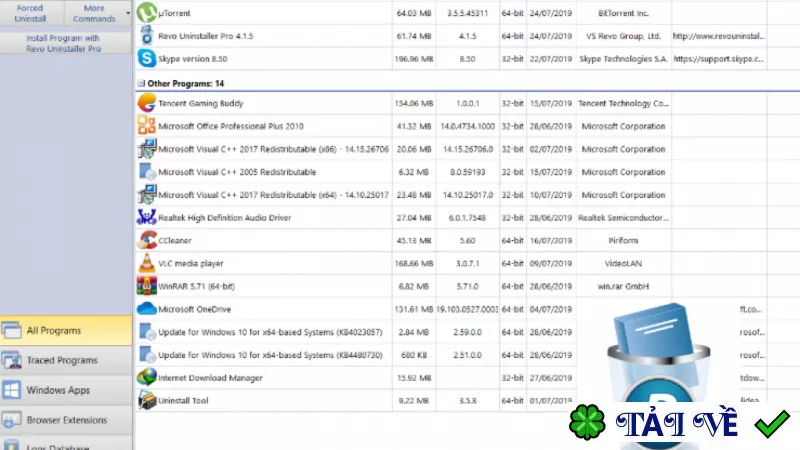Viewport: 800px width, 450px height.
Task: Click the Revo Uninstaller Pro 4.1.5 icon
Action: click(147, 36)
